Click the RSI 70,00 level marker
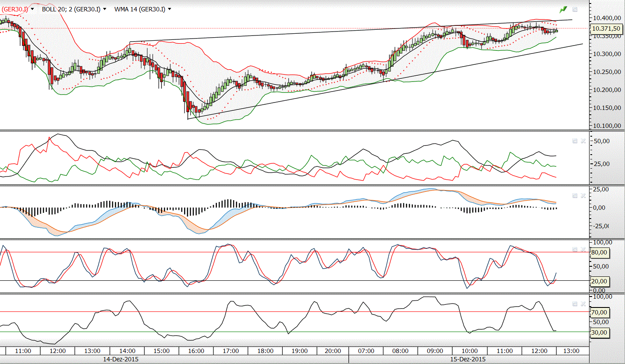625x364 pixels. (599, 312)
